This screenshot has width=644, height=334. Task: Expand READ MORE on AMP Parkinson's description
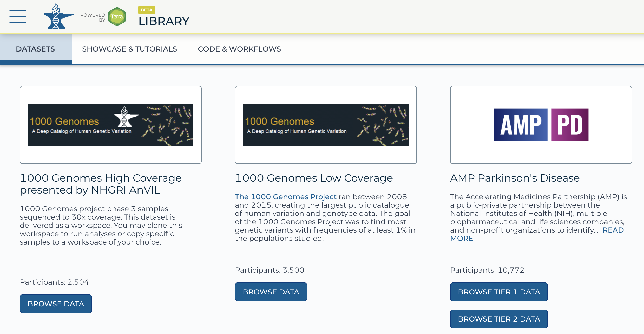pyautogui.click(x=613, y=230)
